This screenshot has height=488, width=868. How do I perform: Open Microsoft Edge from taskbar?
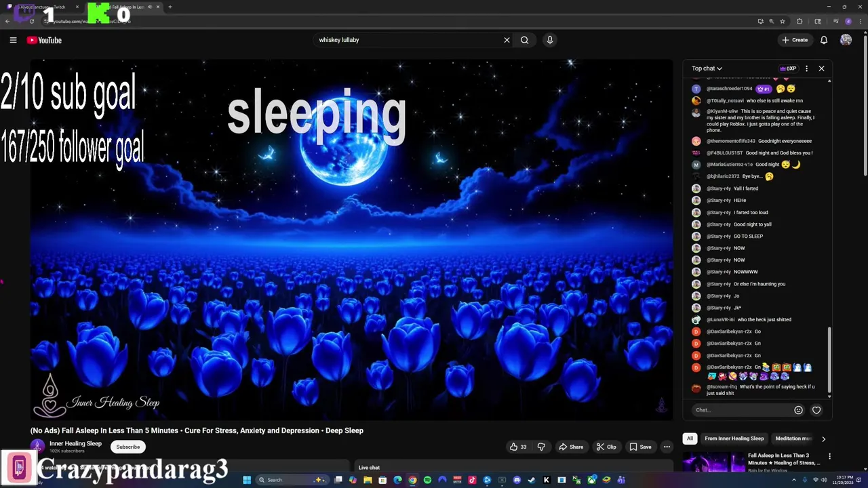click(x=397, y=480)
